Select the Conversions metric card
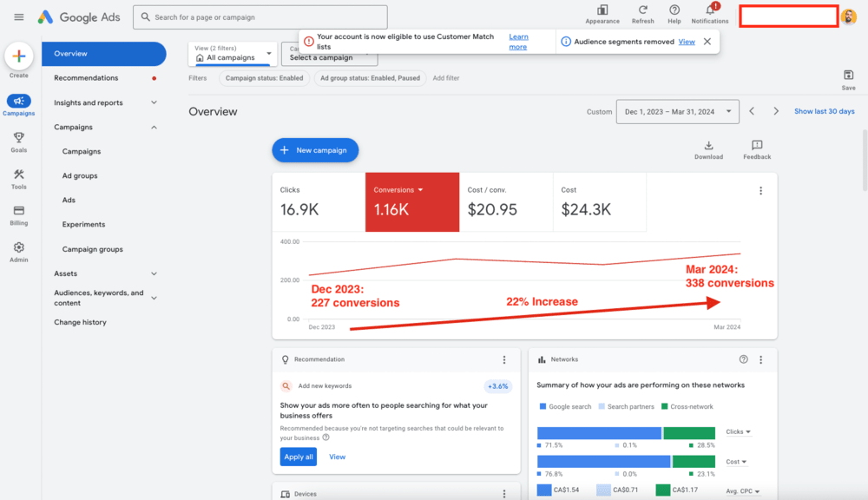This screenshot has height=500, width=868. coord(412,201)
